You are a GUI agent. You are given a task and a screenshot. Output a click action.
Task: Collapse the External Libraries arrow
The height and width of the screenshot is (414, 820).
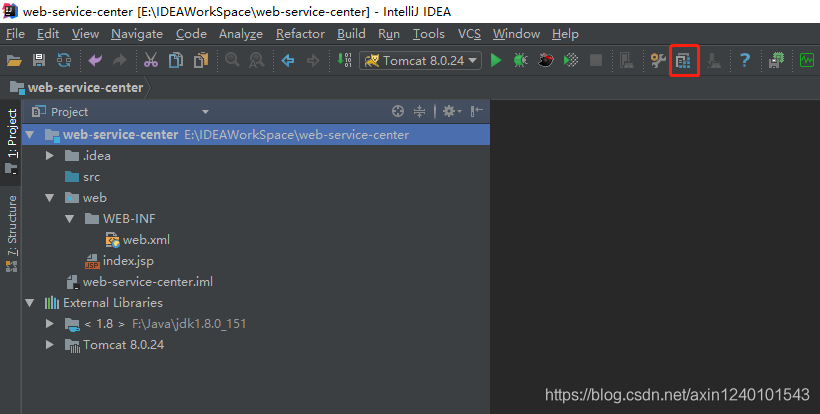click(30, 303)
